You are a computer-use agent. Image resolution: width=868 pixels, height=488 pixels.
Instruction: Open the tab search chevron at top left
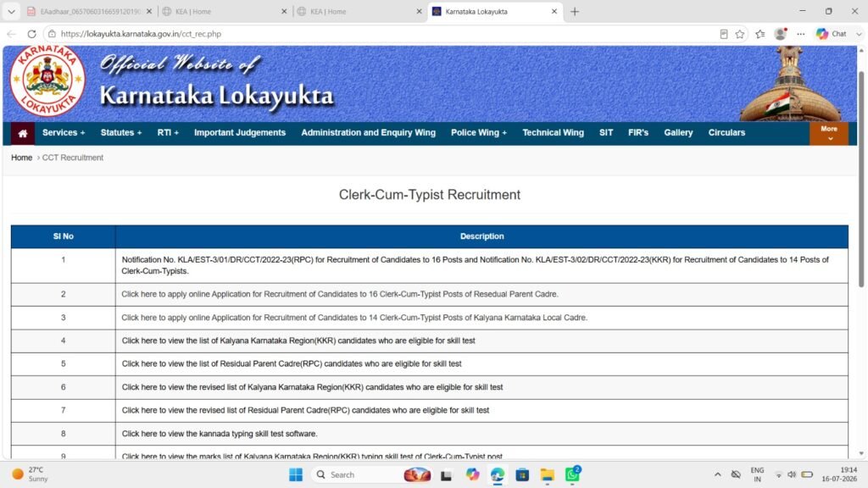tap(11, 11)
